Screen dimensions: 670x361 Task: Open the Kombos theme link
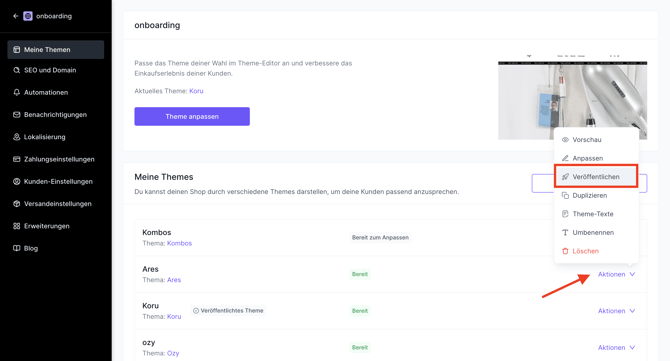[179, 243]
